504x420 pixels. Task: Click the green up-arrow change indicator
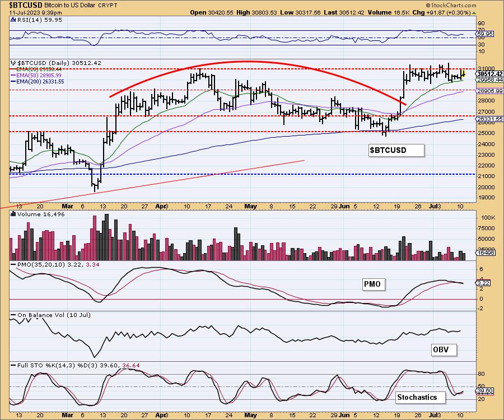coord(474,12)
